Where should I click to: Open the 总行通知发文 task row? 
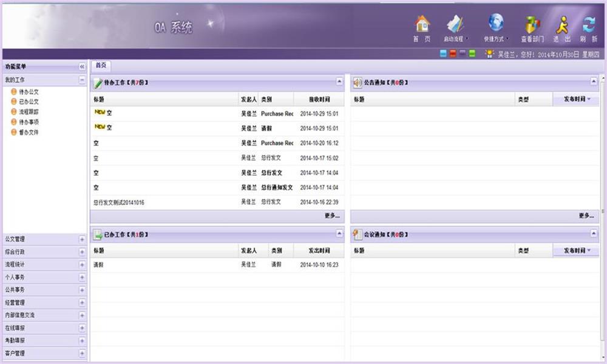[217, 187]
